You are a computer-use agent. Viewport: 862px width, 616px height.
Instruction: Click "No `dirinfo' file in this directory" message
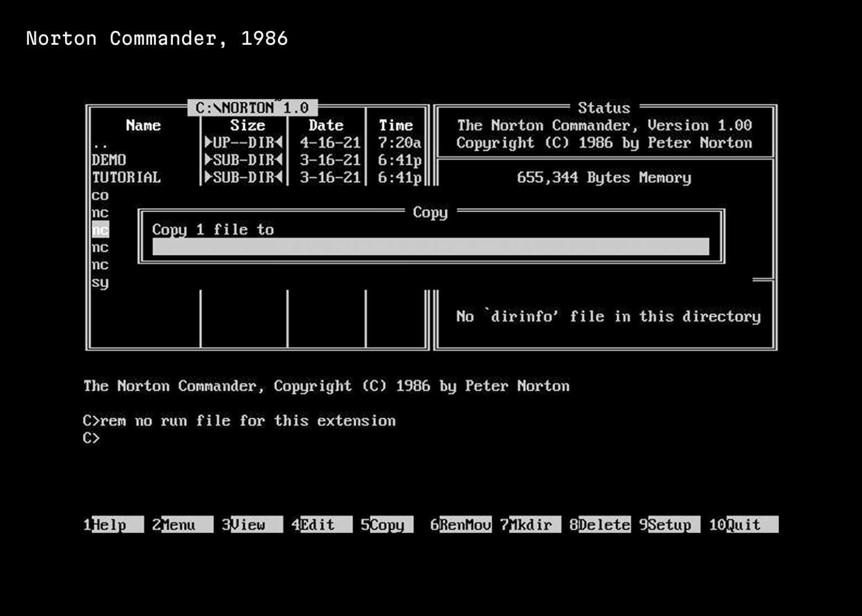click(608, 317)
